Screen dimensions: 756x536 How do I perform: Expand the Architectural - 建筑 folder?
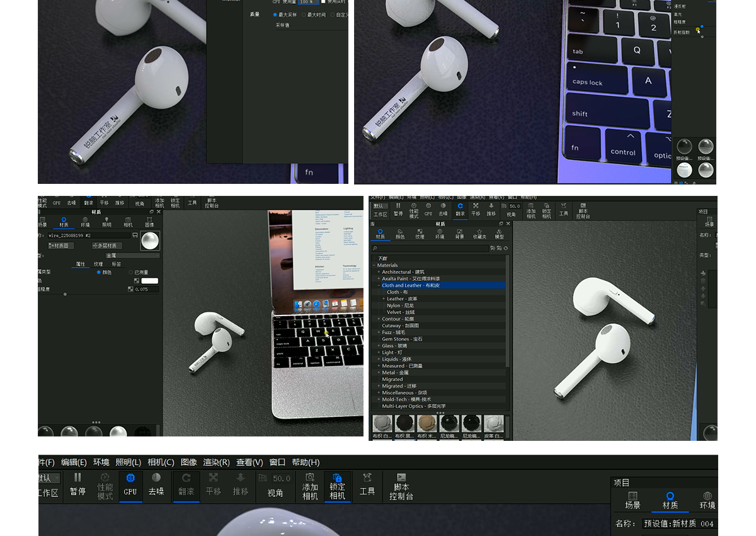[x=379, y=272]
